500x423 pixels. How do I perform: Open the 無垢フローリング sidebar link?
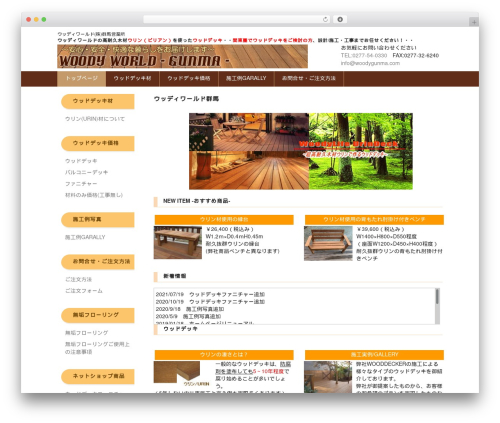(x=86, y=333)
